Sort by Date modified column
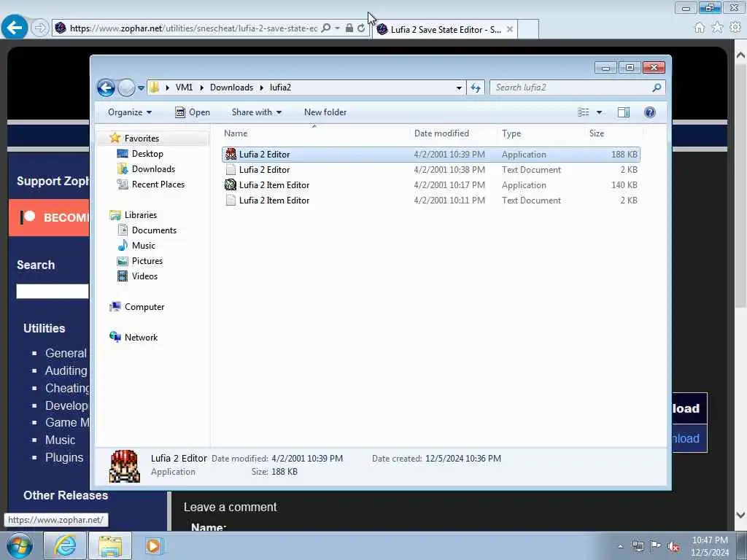The height and width of the screenshot is (560, 747). [x=441, y=133]
